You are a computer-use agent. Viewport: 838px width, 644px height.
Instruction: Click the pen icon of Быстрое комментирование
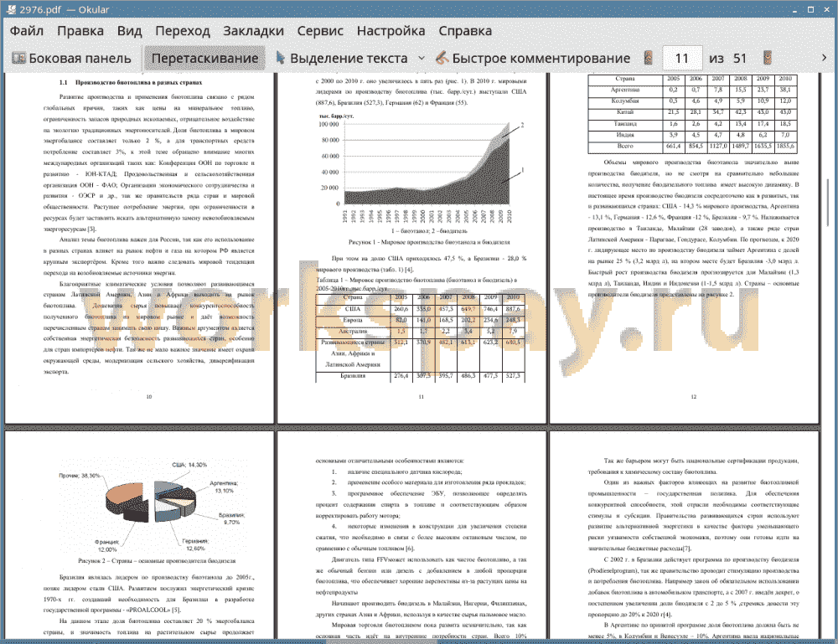(x=442, y=58)
